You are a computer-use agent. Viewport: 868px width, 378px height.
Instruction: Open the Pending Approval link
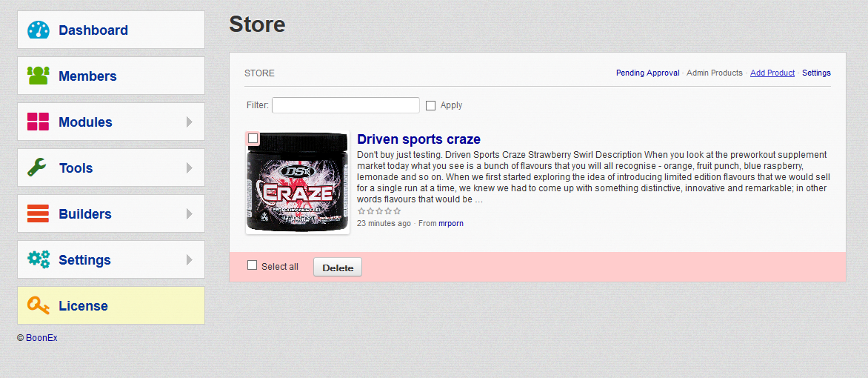click(x=648, y=73)
